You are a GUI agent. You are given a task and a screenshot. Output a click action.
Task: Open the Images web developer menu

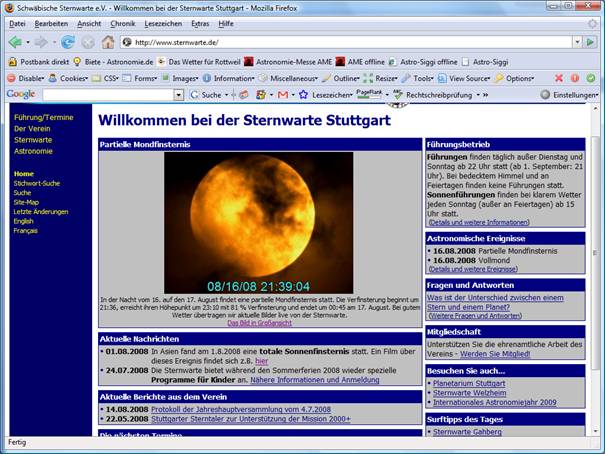(x=180, y=78)
